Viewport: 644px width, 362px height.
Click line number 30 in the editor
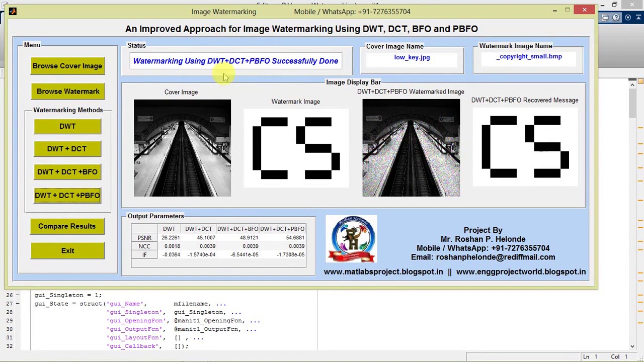[9, 329]
